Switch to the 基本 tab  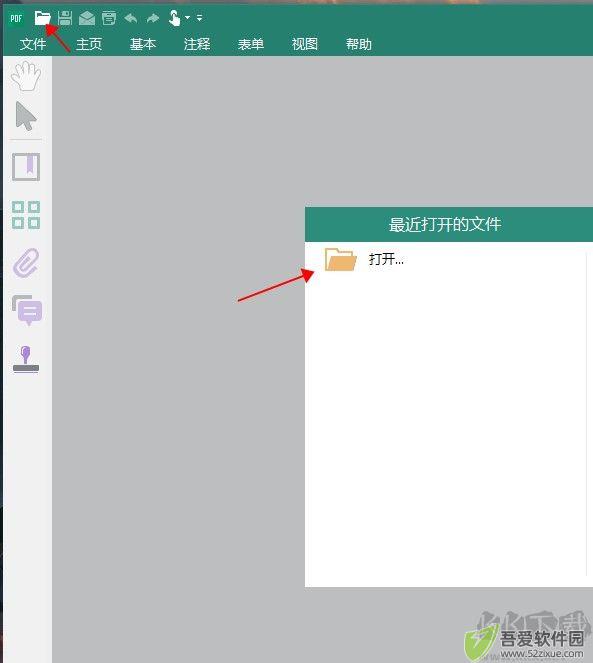point(143,44)
